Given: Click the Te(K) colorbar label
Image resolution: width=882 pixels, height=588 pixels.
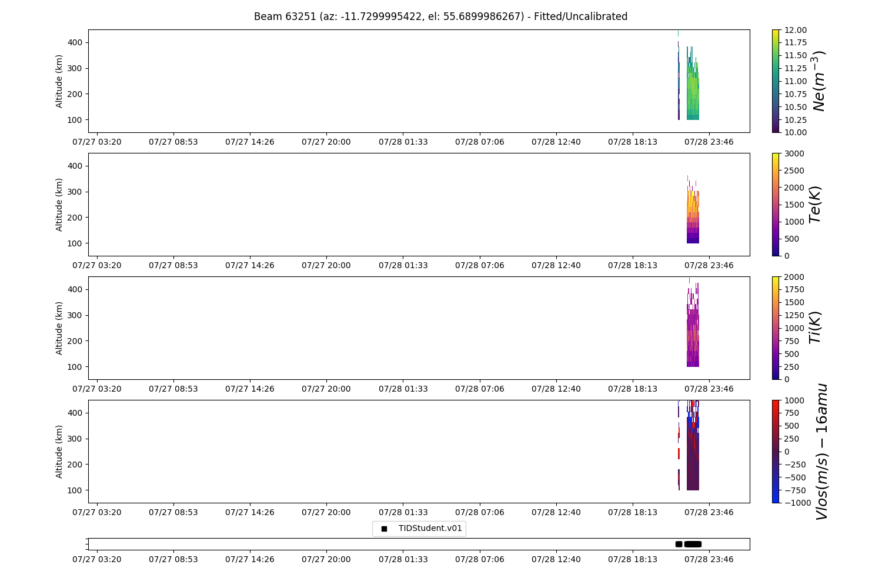Looking at the screenshot, I should tap(815, 205).
